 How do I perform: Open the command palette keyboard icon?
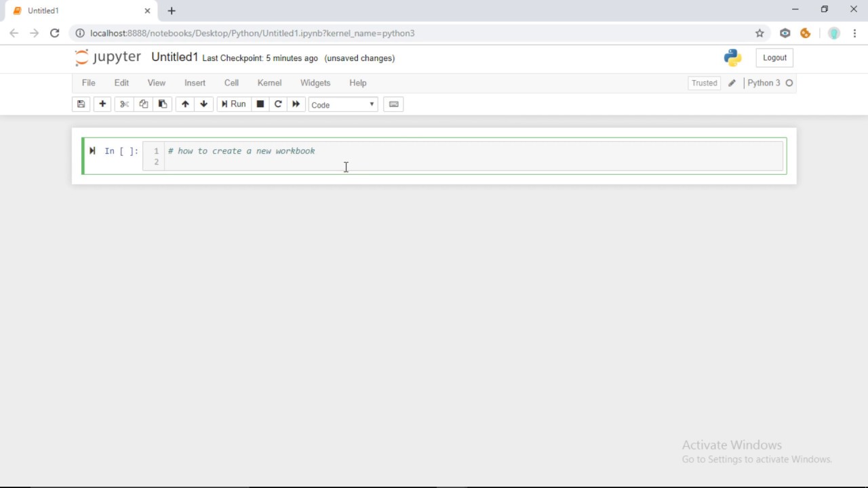393,104
